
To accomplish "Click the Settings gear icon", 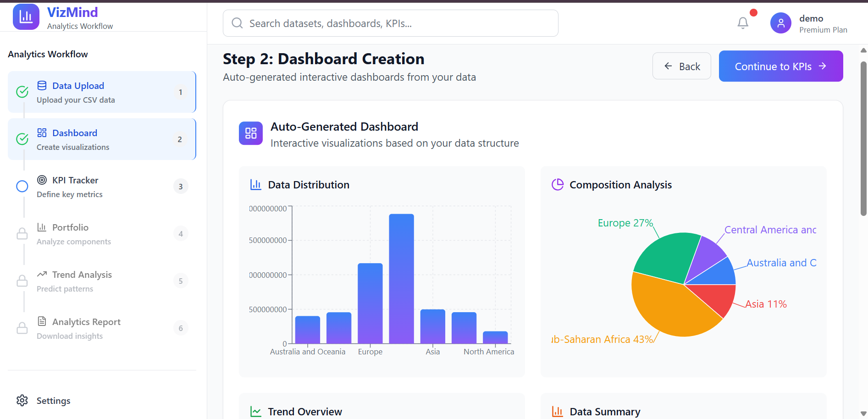I will coord(22,401).
